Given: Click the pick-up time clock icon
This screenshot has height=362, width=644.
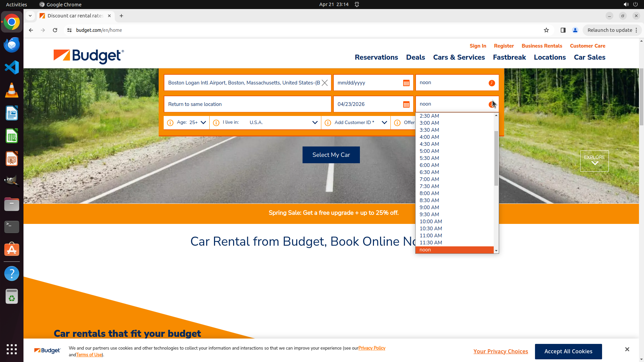Looking at the screenshot, I should pyautogui.click(x=491, y=83).
